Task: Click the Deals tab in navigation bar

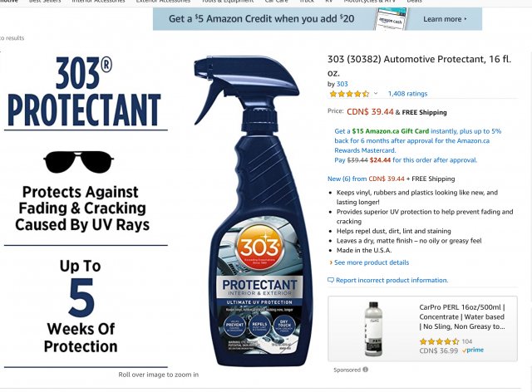Action: coord(415,2)
